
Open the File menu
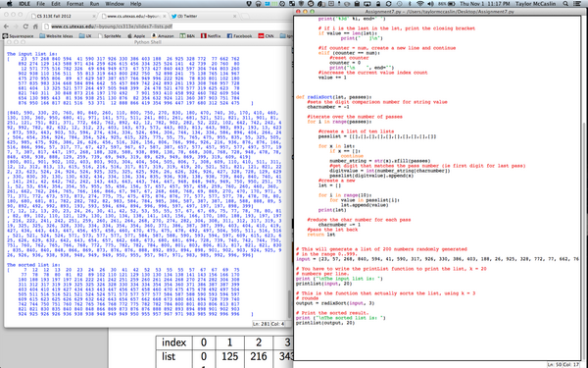coord(40,3)
